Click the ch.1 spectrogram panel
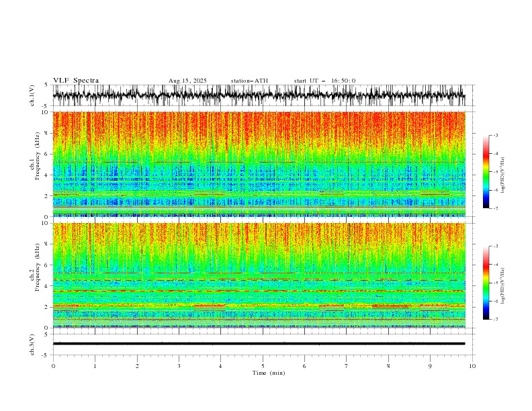This screenshot has width=532, height=411. 259,164
